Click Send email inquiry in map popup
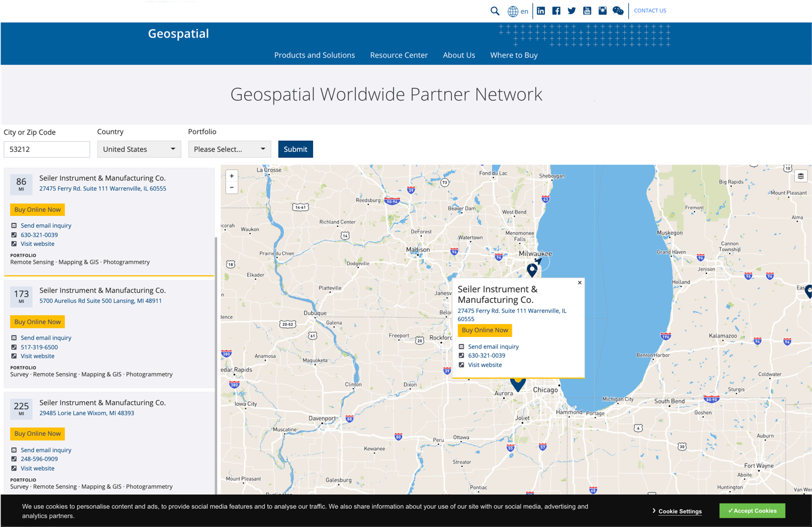 [x=494, y=346]
